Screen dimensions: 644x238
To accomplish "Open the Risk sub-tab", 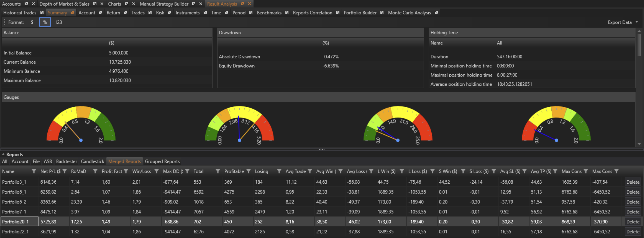I will 160,12.
